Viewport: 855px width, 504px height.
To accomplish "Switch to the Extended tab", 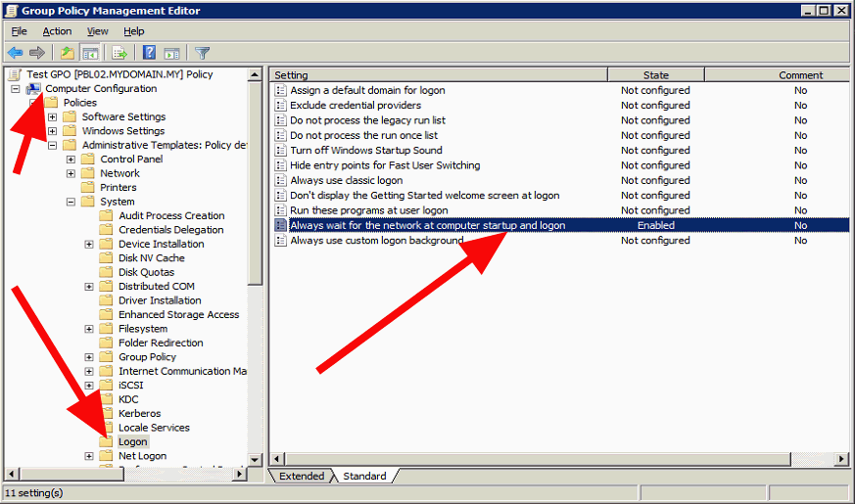I will pos(302,477).
